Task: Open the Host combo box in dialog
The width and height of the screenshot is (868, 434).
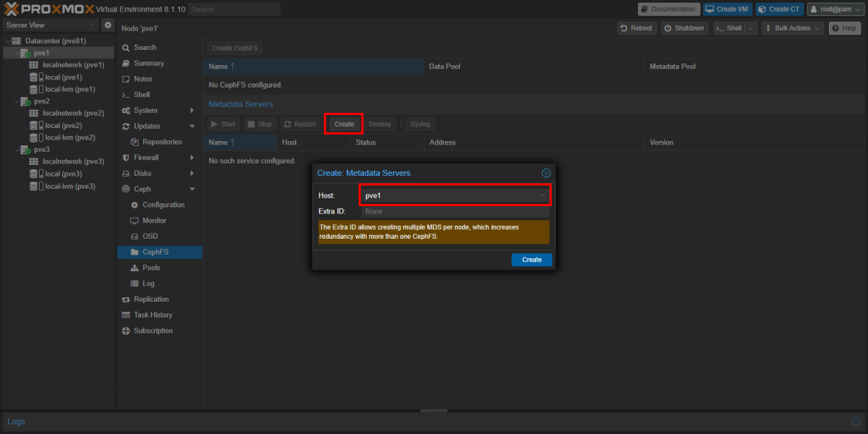Action: [455, 195]
